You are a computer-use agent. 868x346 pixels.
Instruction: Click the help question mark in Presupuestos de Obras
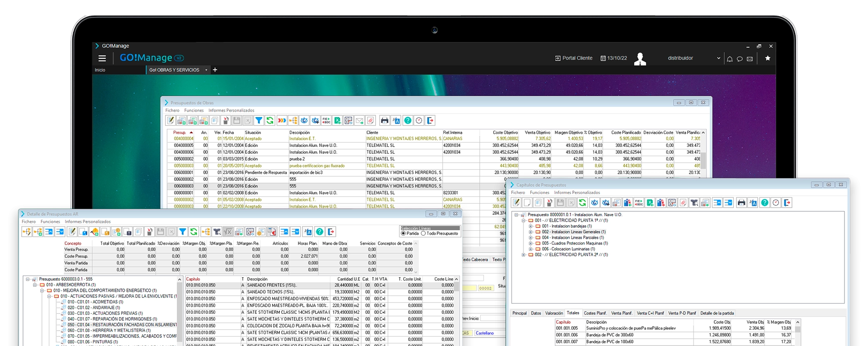click(408, 120)
